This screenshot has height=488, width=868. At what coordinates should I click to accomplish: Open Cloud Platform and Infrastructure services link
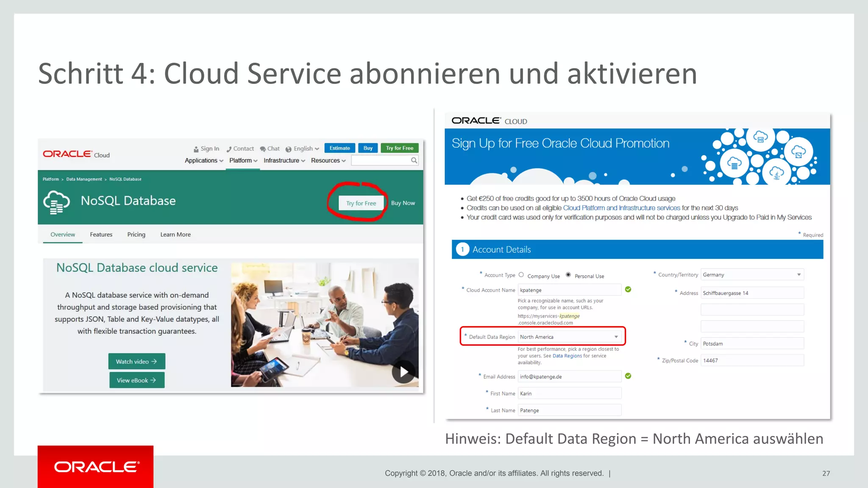(621, 208)
